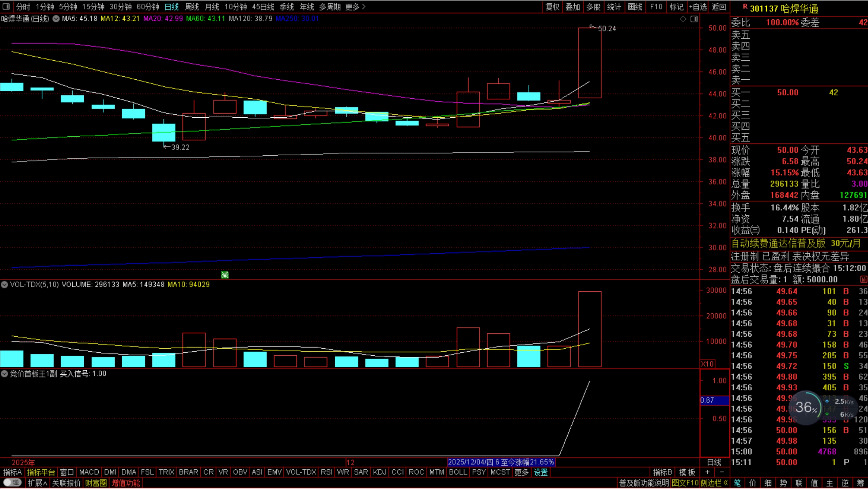Click the small red chart icon beside 盘后交易量

(863, 279)
